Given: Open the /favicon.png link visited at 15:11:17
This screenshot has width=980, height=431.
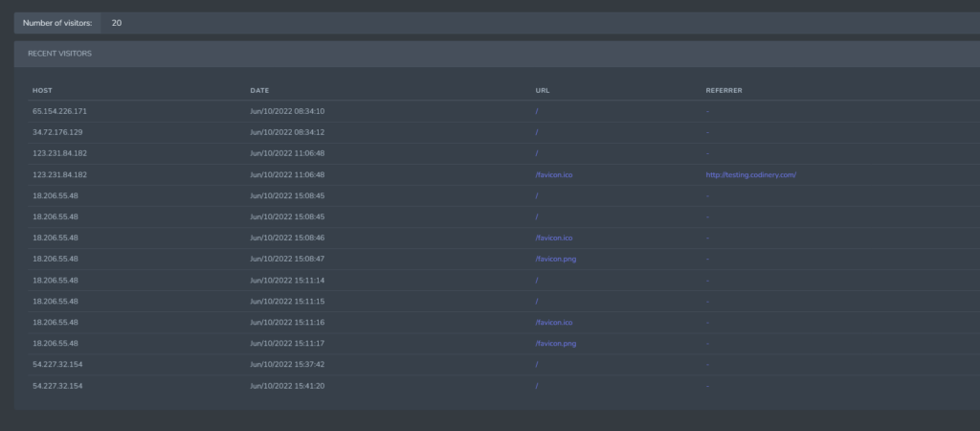Looking at the screenshot, I should pyautogui.click(x=556, y=343).
